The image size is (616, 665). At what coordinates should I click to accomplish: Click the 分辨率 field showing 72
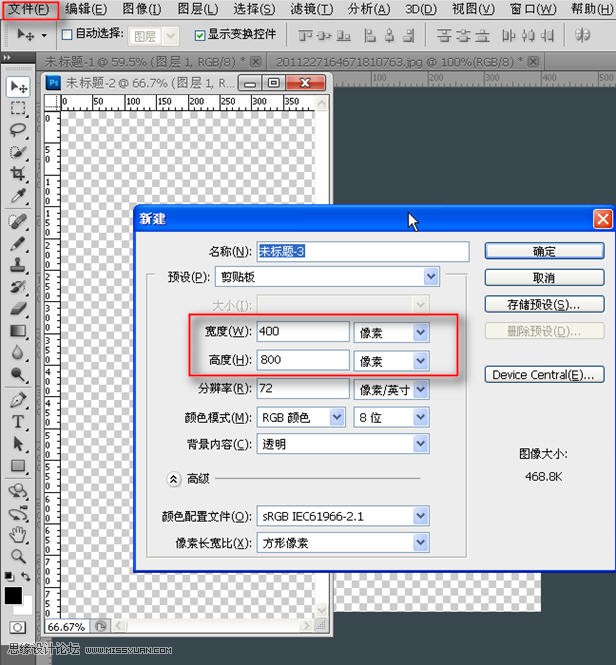click(303, 388)
